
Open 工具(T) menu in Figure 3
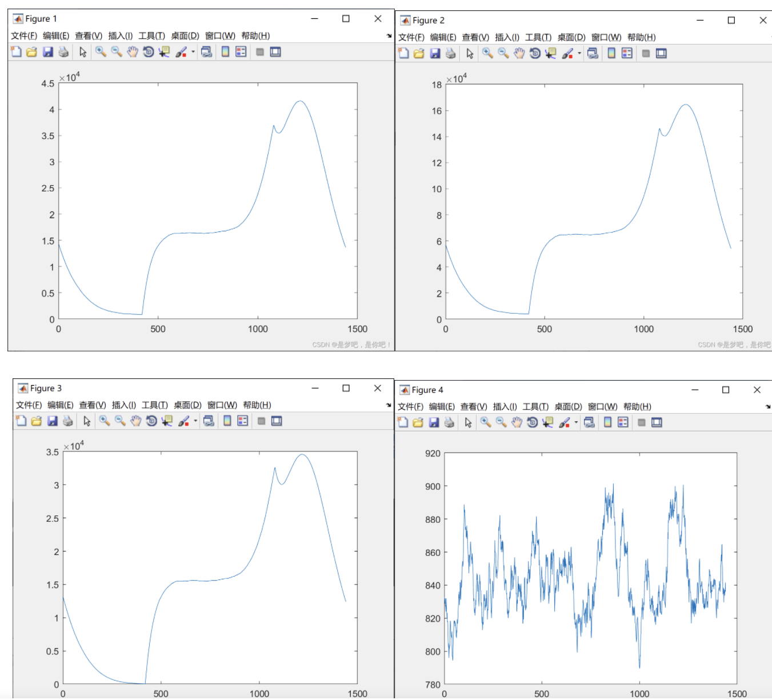point(155,405)
